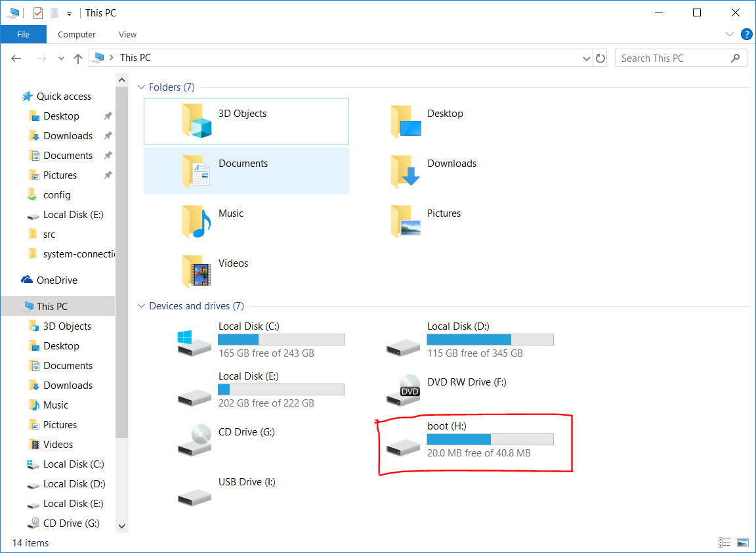The image size is (756, 553).
Task: Select the Documents folder icon in main pane
Action: pos(196,171)
